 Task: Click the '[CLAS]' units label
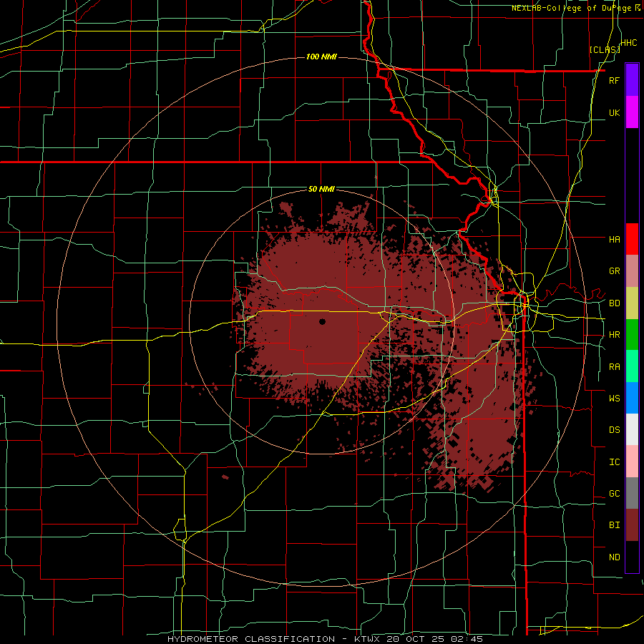[x=605, y=50]
